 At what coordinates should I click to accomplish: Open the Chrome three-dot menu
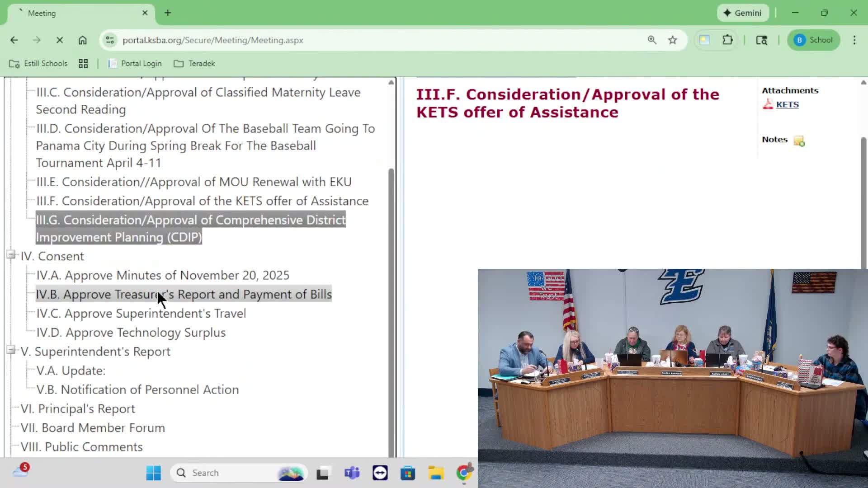[854, 40]
